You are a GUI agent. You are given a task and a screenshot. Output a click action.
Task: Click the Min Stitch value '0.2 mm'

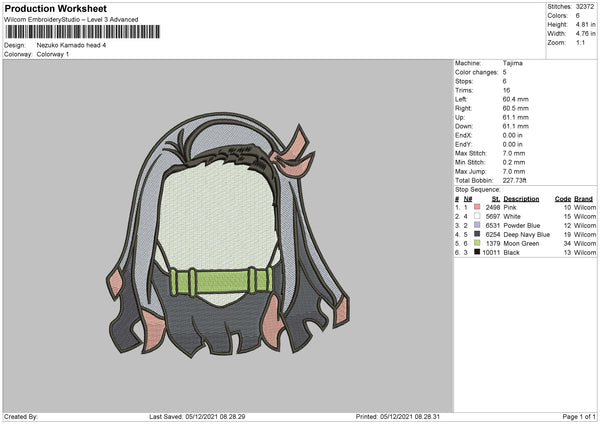[514, 162]
